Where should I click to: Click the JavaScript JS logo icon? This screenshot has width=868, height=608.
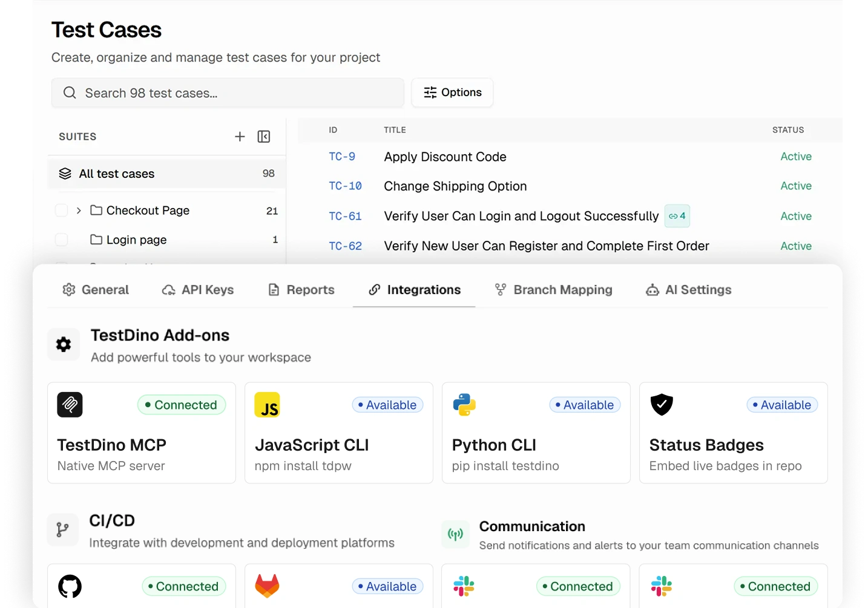point(267,405)
